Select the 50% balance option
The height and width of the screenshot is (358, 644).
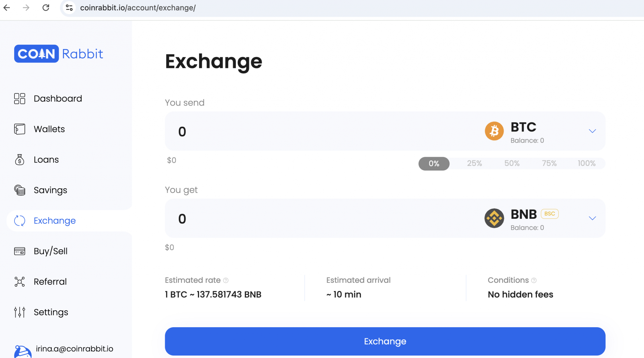click(512, 163)
